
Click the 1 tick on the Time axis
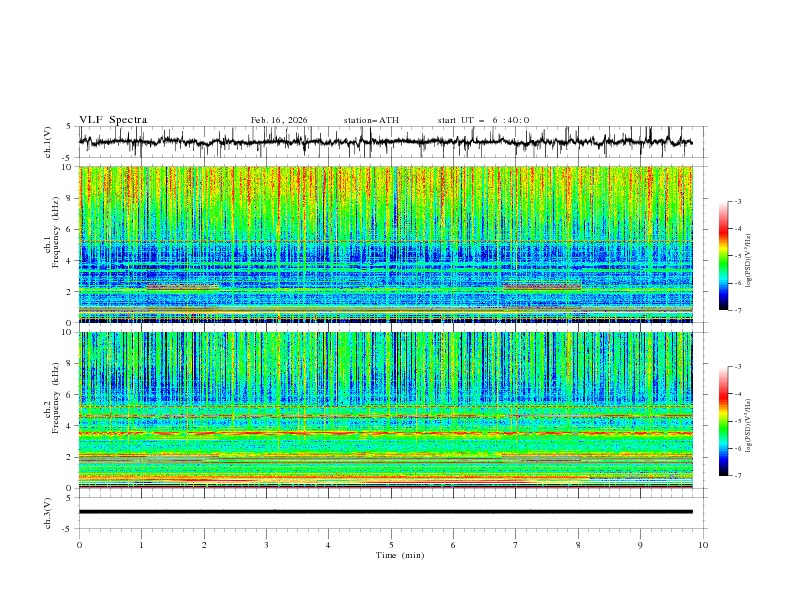(141, 545)
